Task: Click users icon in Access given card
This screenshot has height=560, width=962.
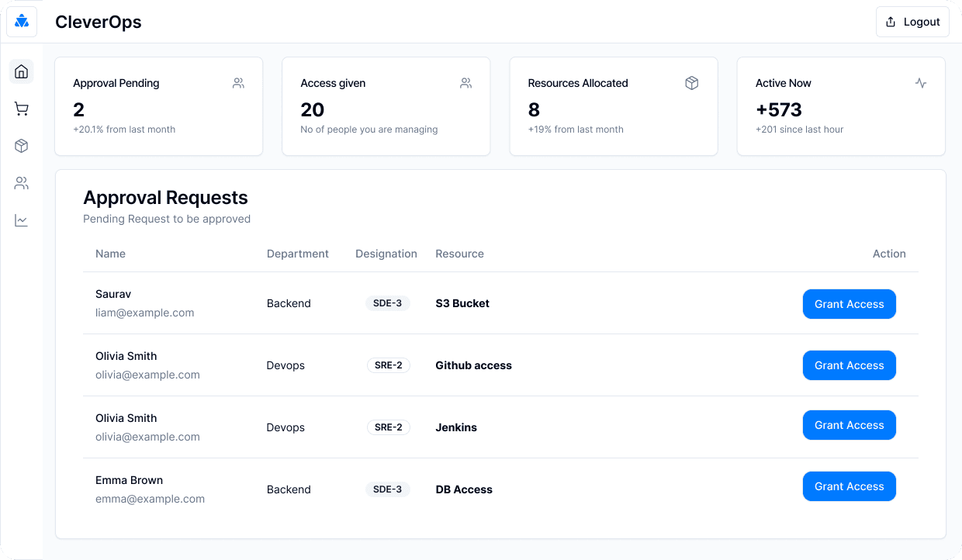Action: [465, 83]
